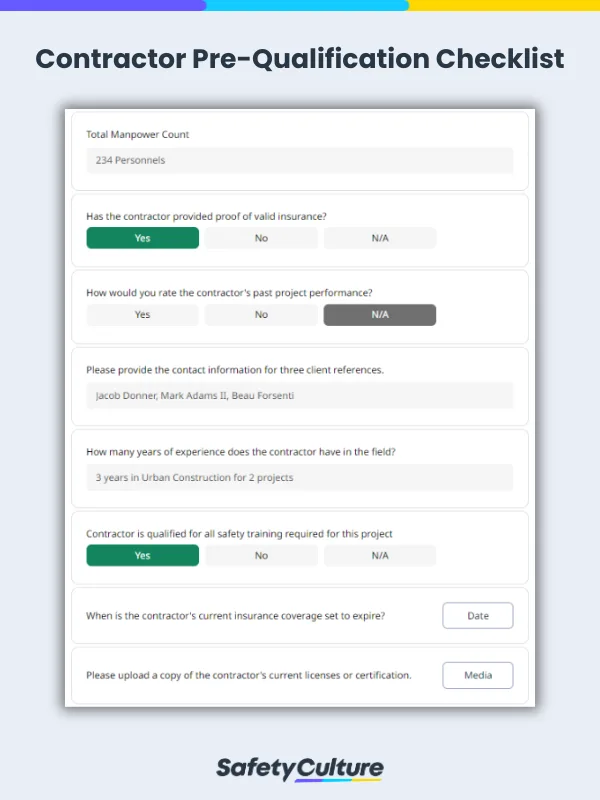The height and width of the screenshot is (800, 600).
Task: Click the client references answer field
Action: tap(297, 397)
